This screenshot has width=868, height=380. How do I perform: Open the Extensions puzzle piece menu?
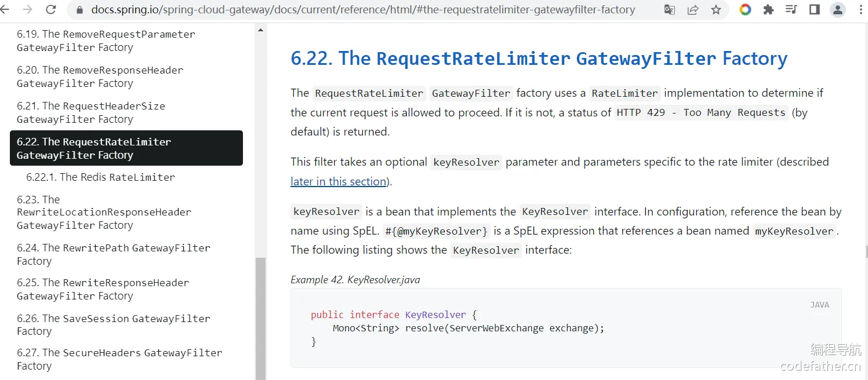click(x=768, y=10)
